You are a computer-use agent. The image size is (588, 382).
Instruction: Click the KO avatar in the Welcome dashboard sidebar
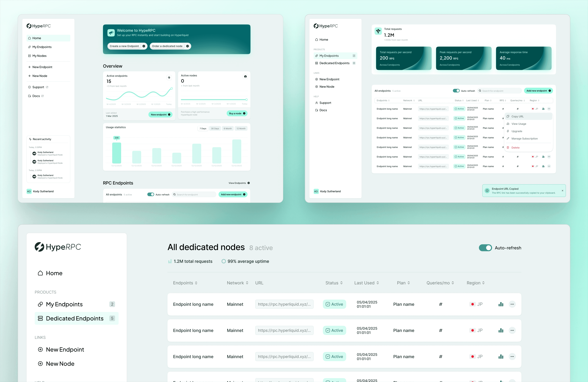coord(29,191)
